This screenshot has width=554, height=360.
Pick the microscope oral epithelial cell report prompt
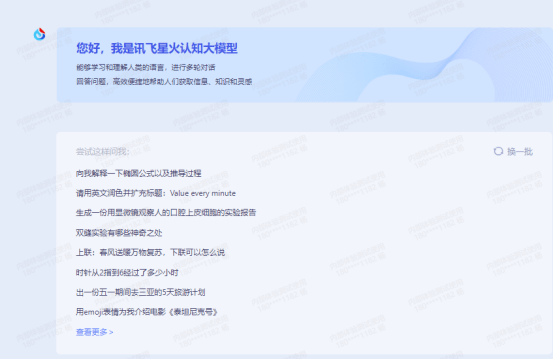click(x=166, y=213)
